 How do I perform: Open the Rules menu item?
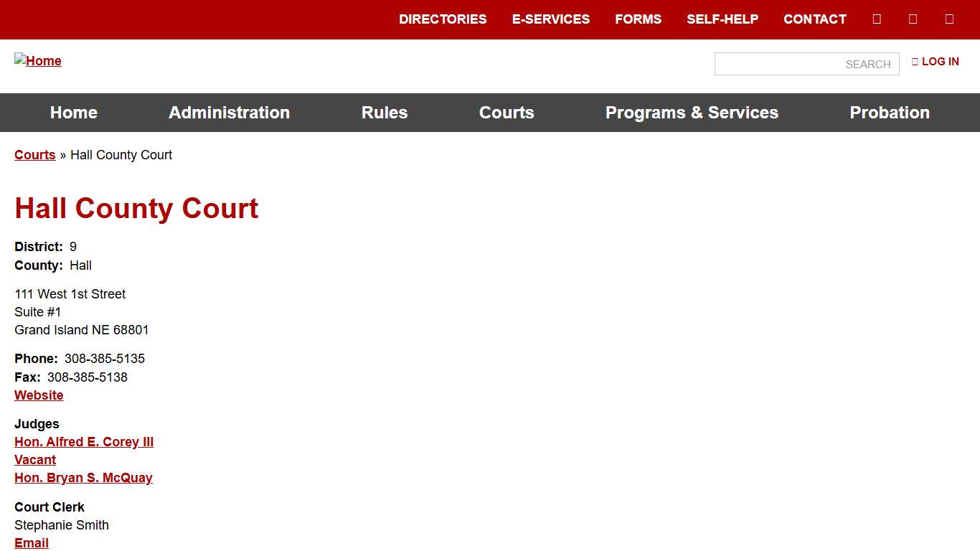click(385, 113)
